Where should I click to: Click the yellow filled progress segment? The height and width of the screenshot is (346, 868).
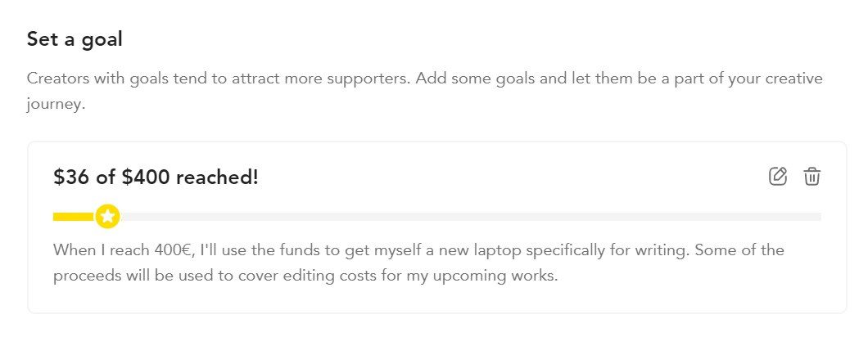(75, 217)
